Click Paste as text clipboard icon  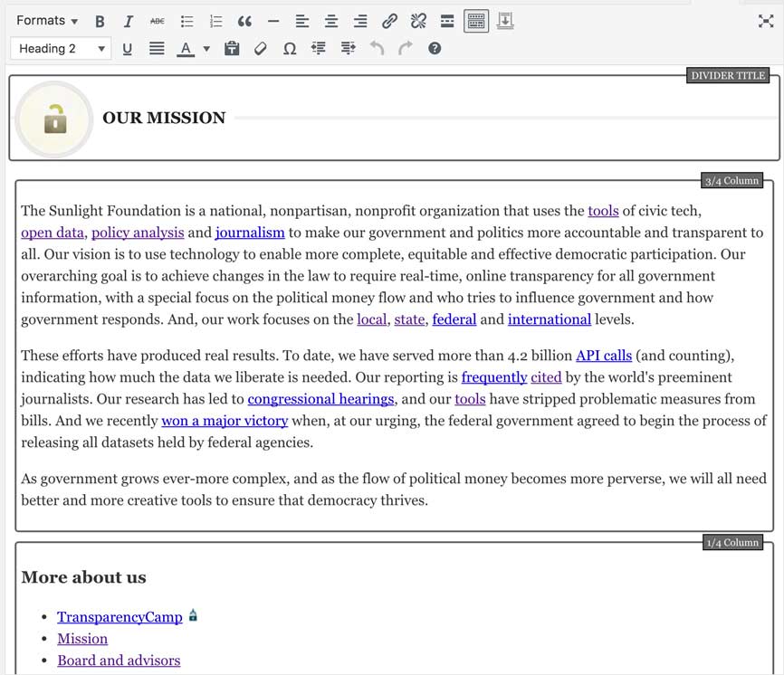tap(232, 49)
